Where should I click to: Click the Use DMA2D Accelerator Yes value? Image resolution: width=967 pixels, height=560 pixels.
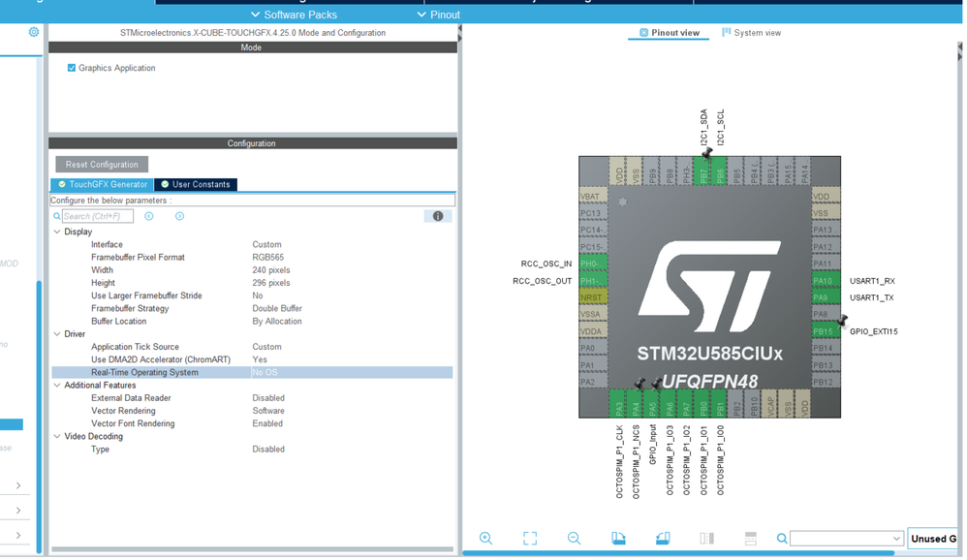pyautogui.click(x=260, y=359)
